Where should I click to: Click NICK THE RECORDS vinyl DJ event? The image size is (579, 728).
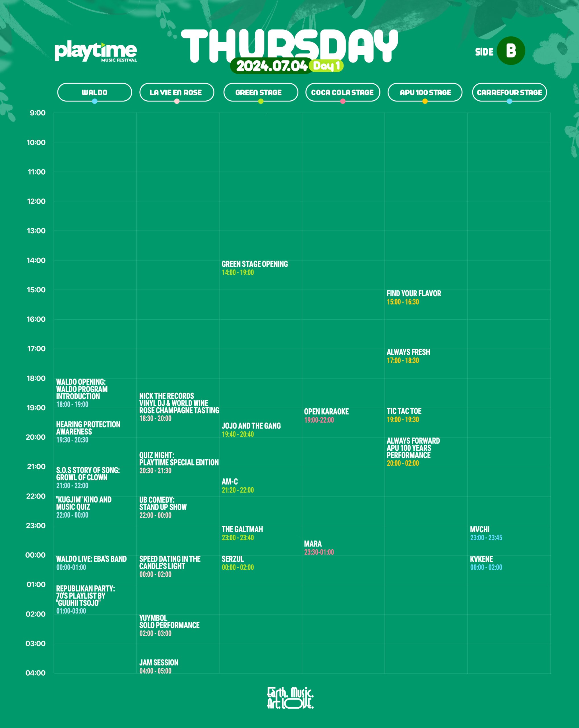pyautogui.click(x=179, y=407)
